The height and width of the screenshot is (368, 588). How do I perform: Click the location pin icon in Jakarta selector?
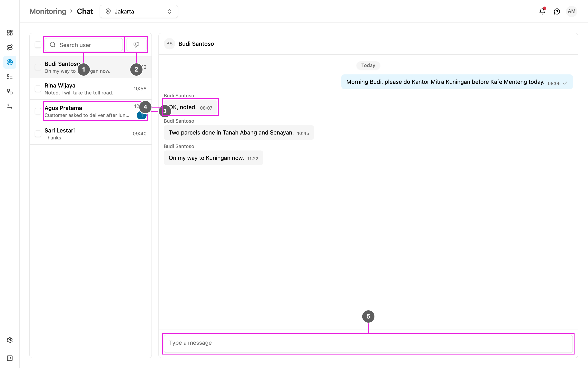(108, 11)
